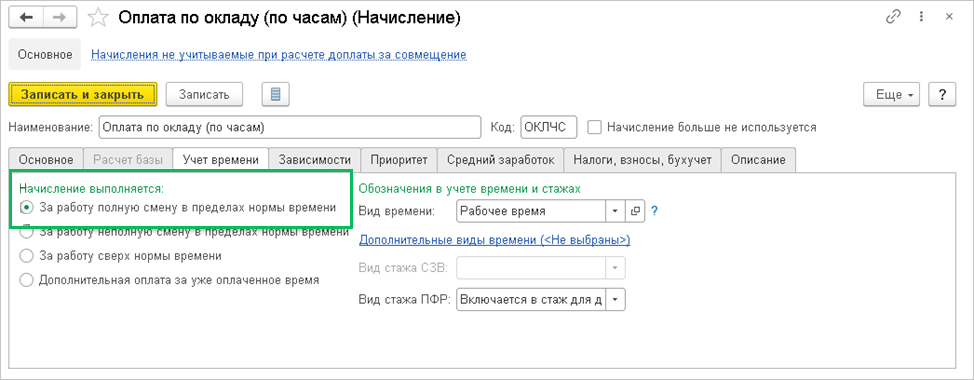Click heading Обозначения в учете времени и стажах
This screenshot has width=974, height=380.
(x=470, y=188)
